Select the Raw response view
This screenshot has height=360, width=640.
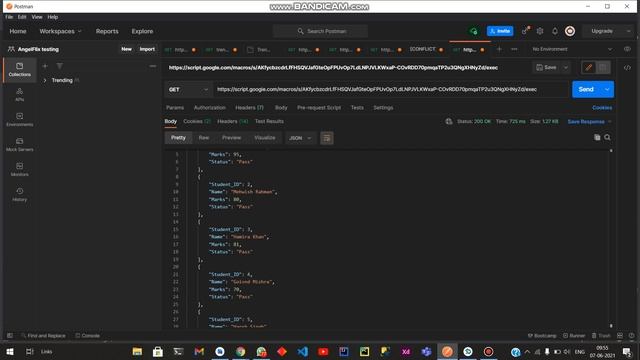pyautogui.click(x=204, y=138)
